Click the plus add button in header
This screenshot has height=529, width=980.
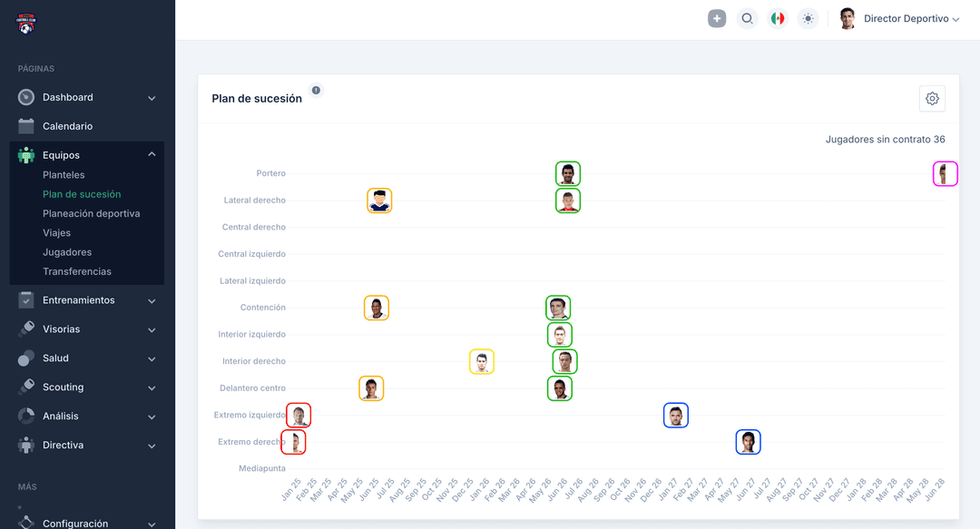click(717, 18)
